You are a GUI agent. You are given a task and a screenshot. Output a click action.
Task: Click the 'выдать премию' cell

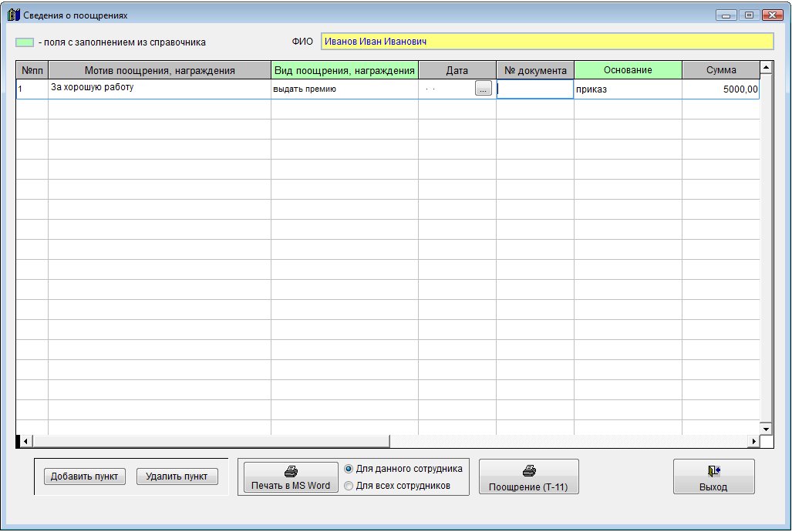pyautogui.click(x=345, y=89)
